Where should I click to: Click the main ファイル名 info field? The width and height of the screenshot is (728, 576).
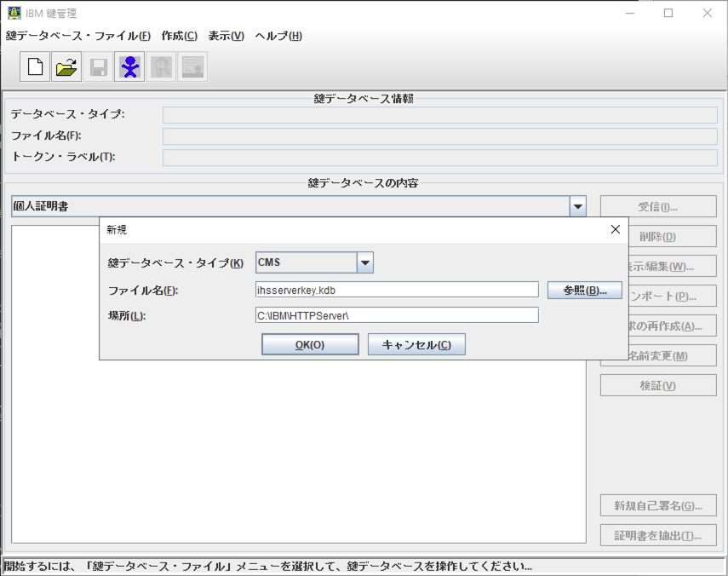[x=439, y=136]
